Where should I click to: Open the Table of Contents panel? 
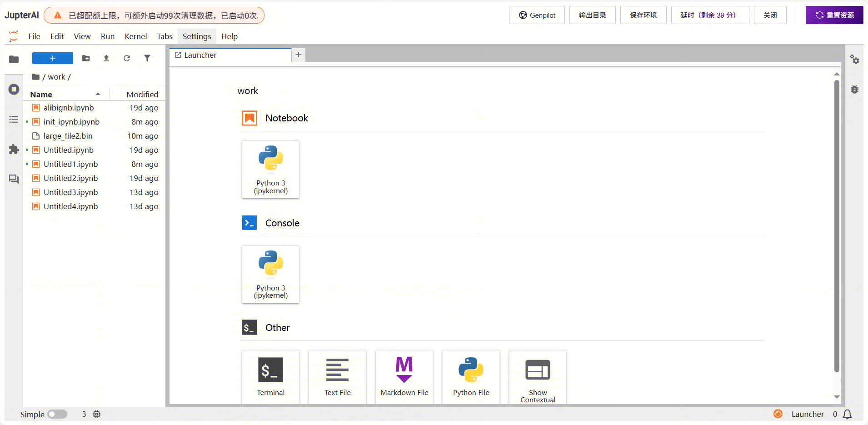click(14, 119)
